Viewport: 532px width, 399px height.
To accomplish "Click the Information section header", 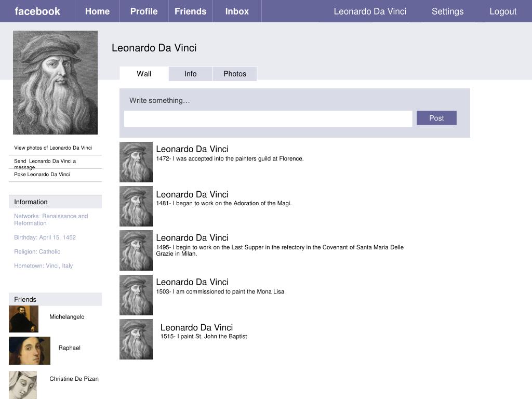I will click(x=55, y=202).
